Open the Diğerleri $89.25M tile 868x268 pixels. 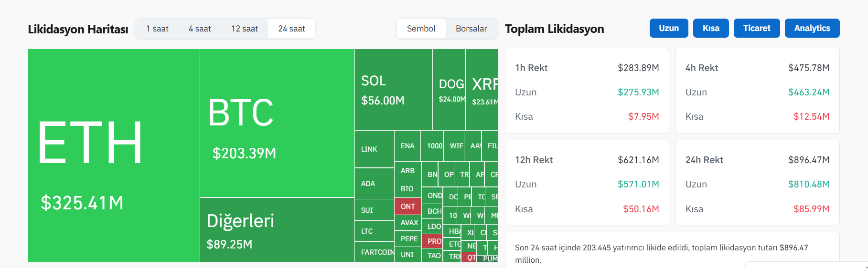coord(277,230)
